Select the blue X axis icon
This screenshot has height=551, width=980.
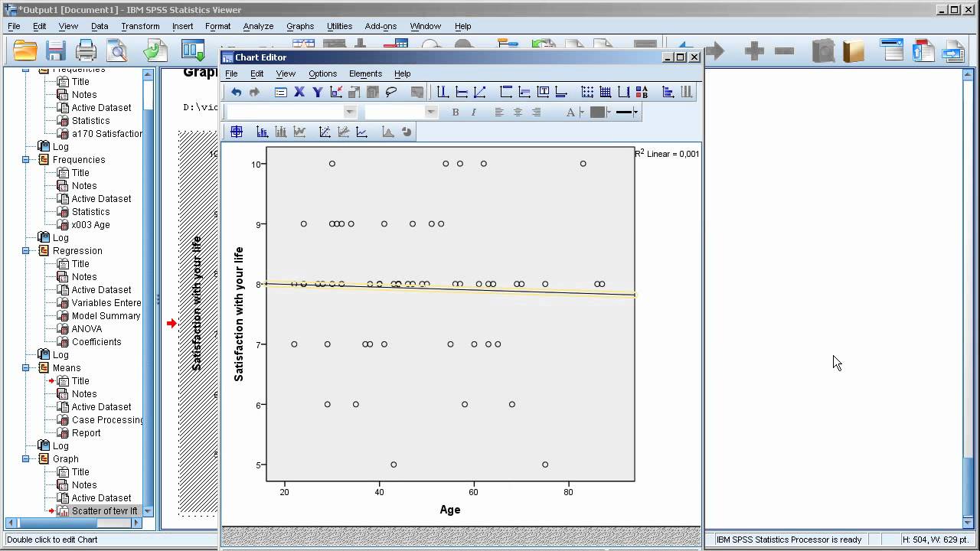299,92
